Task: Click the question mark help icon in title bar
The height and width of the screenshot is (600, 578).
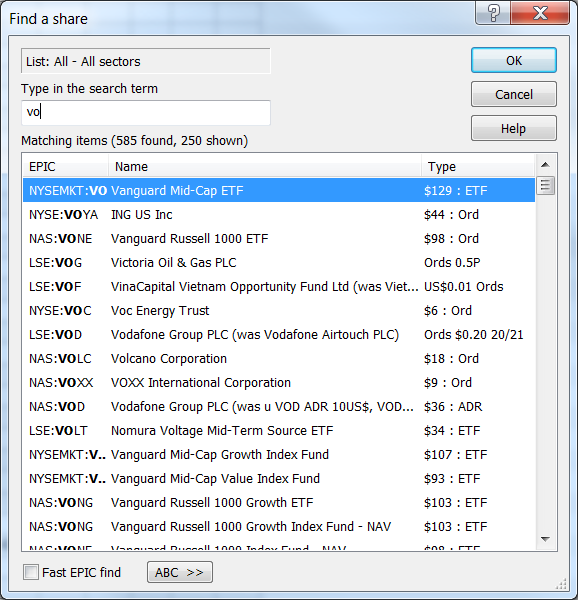Action: (493, 13)
